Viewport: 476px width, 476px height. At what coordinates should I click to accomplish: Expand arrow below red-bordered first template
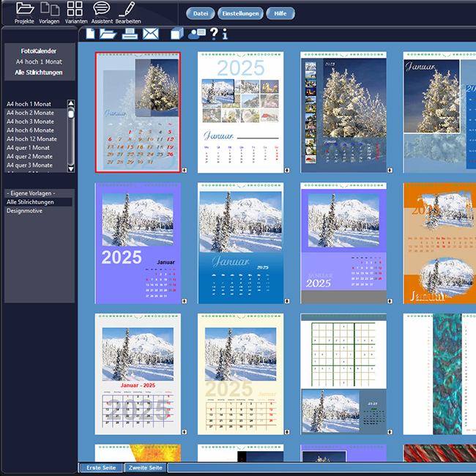[x=184, y=170]
